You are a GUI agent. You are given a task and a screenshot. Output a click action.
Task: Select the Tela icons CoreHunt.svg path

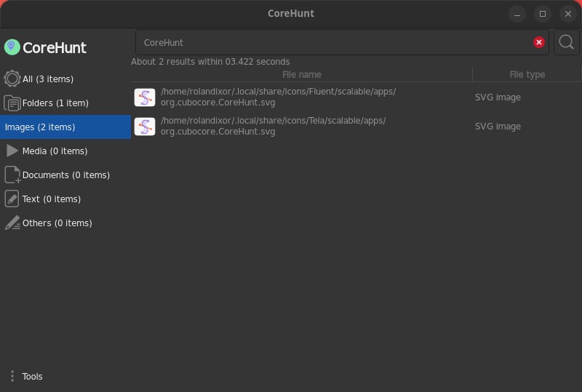click(x=274, y=127)
